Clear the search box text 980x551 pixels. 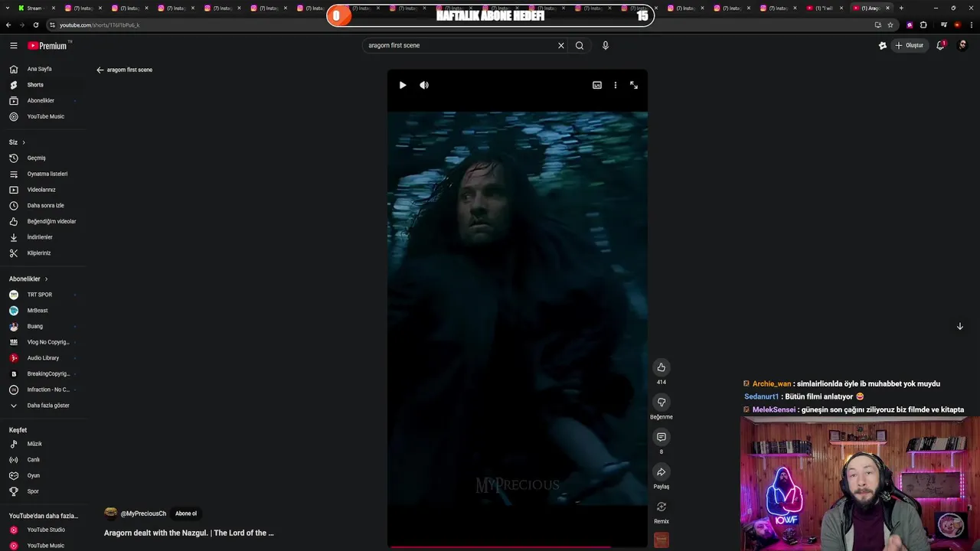tap(561, 45)
